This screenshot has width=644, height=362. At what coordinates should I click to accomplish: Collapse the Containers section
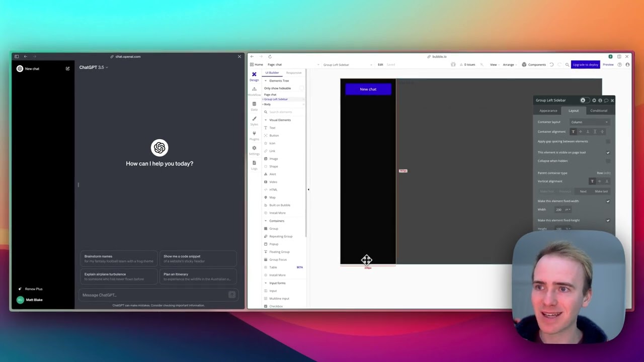pyautogui.click(x=266, y=221)
